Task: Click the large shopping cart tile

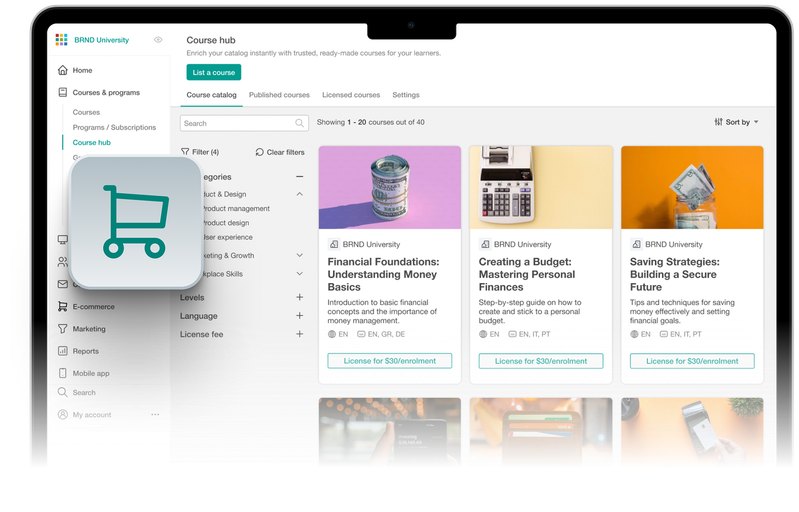Action: point(136,222)
